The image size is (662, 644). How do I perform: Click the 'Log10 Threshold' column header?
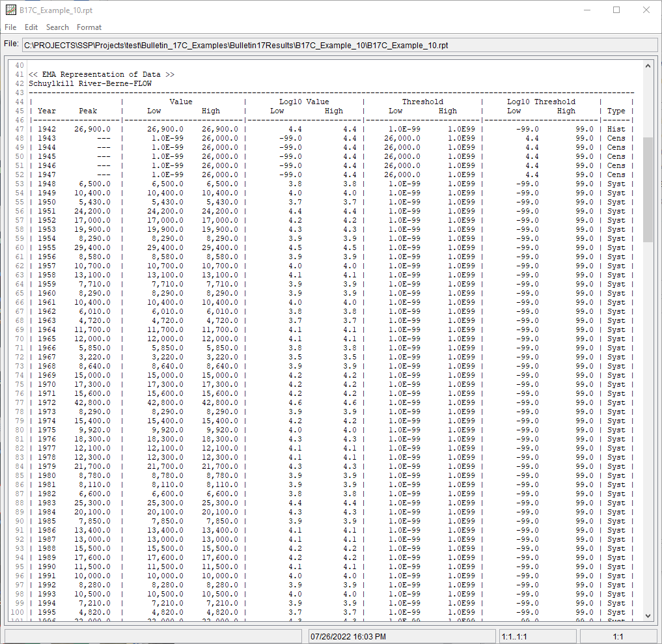pos(542,102)
